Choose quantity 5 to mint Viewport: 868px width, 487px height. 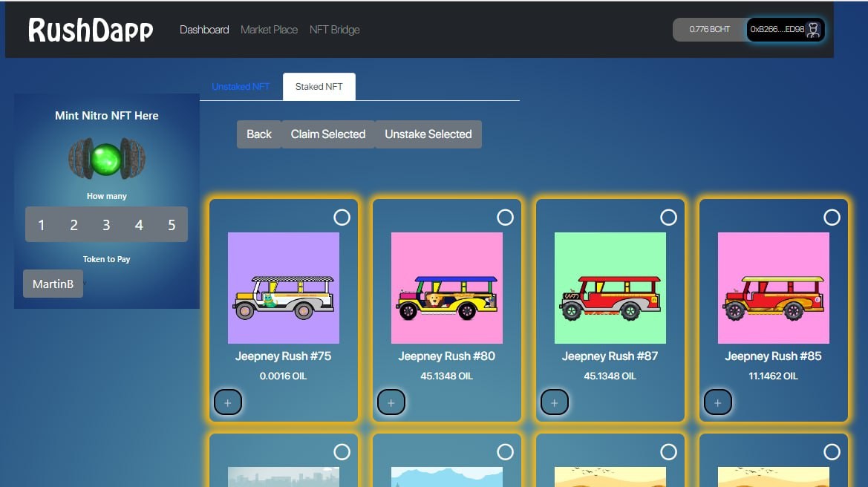click(172, 225)
